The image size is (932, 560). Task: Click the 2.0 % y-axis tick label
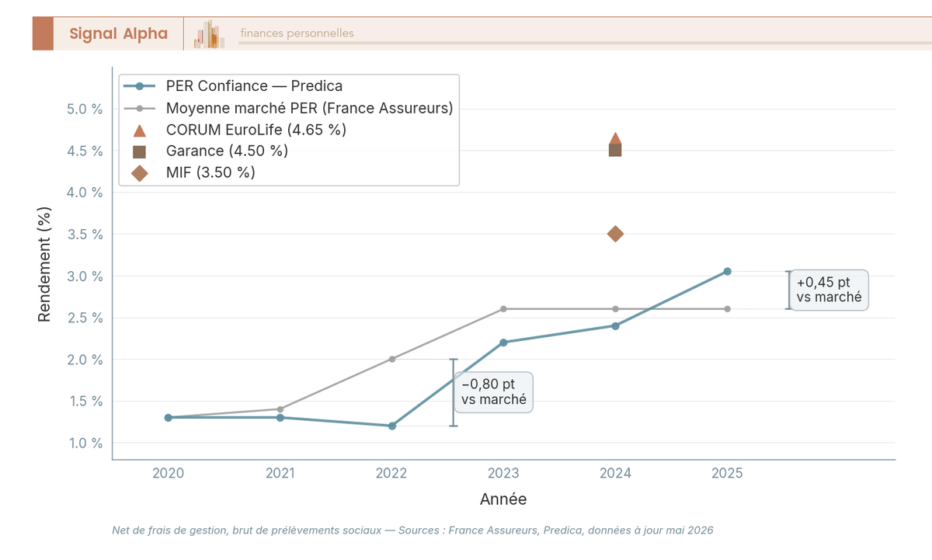[x=85, y=360]
